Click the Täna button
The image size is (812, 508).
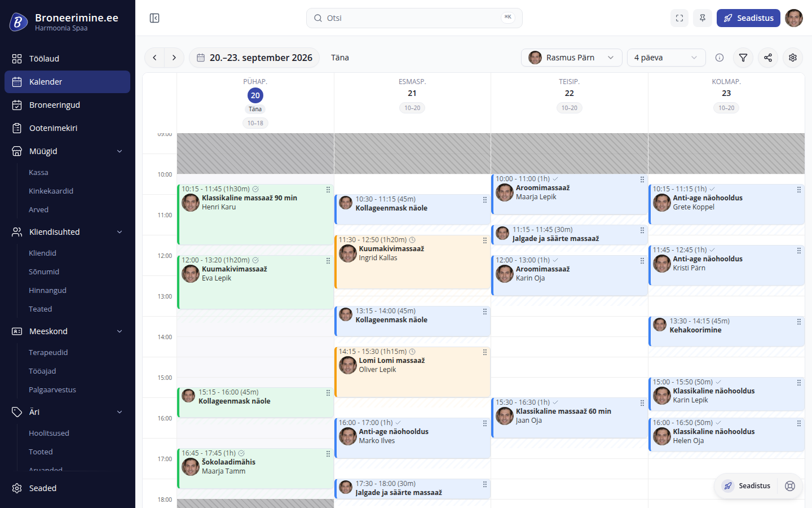pyautogui.click(x=340, y=58)
